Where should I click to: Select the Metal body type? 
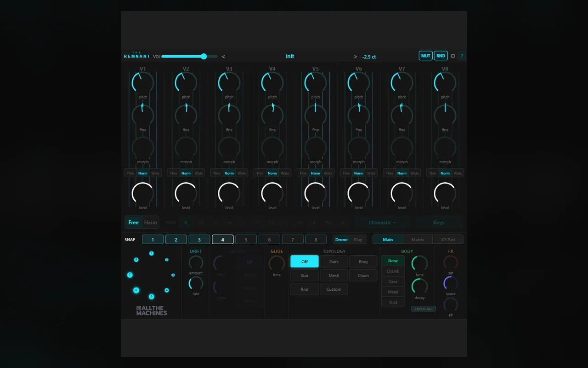click(393, 292)
